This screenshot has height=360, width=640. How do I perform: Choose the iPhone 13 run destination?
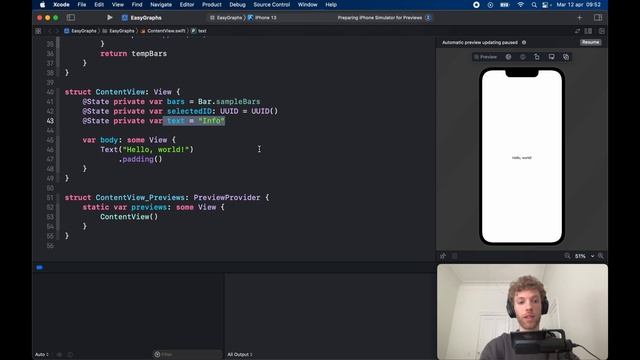(x=262, y=18)
